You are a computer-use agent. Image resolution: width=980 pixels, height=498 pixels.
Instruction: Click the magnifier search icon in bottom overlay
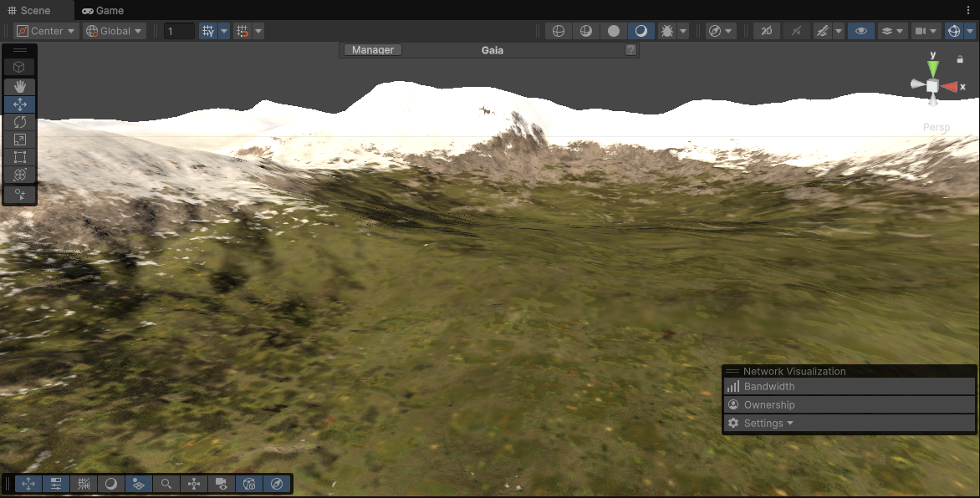pos(166,484)
